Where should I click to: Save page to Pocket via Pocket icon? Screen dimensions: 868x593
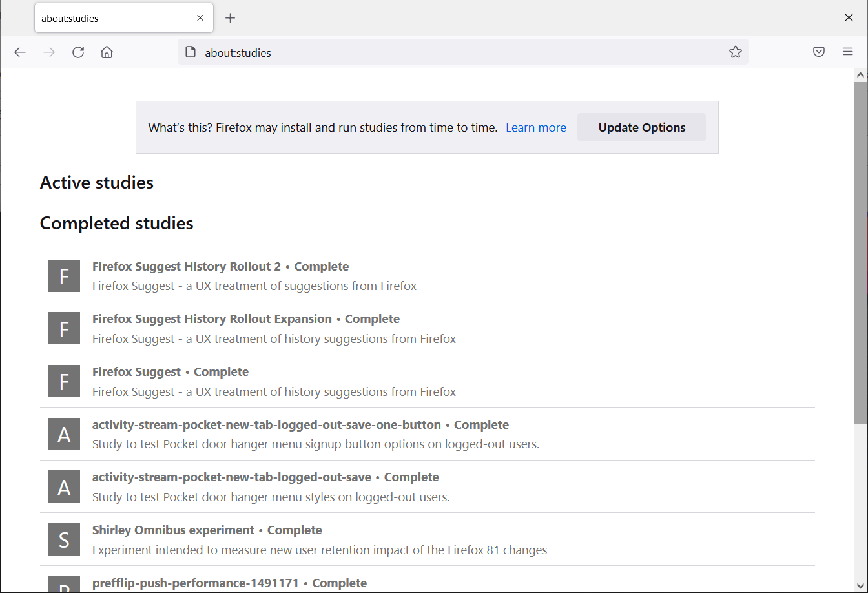[819, 52]
